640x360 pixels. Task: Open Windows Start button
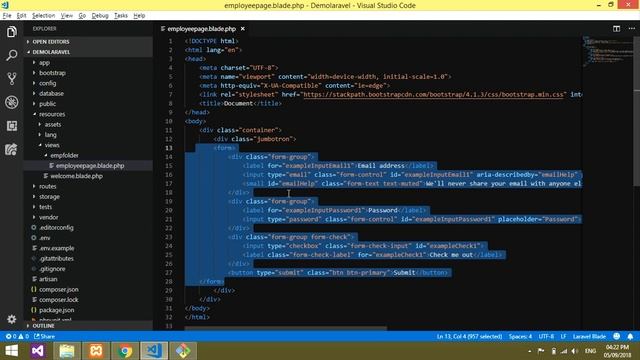11,351
